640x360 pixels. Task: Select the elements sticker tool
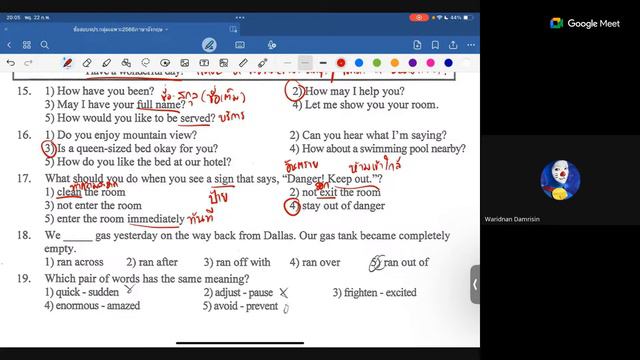(x=165, y=63)
